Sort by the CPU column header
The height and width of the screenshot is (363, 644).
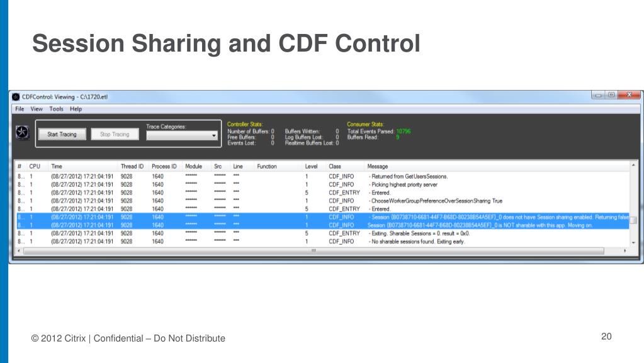(35, 166)
